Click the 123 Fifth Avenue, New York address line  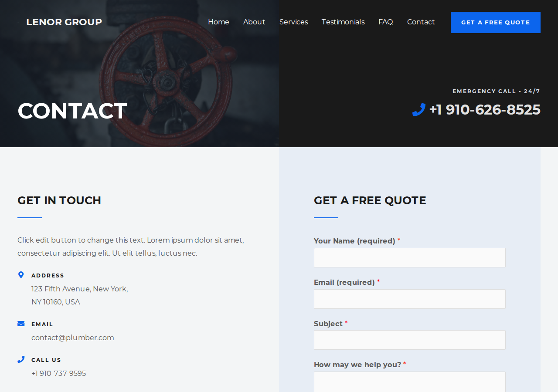80,289
